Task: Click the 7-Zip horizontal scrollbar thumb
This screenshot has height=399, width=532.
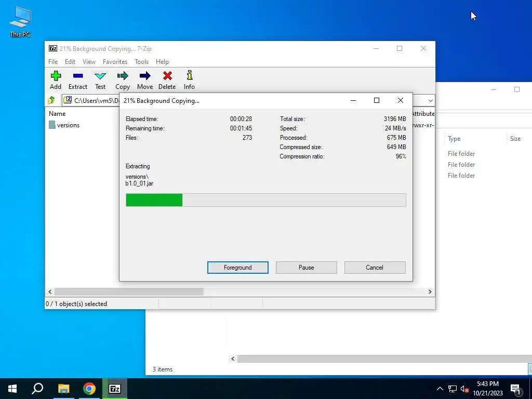Action: pyautogui.click(x=129, y=291)
